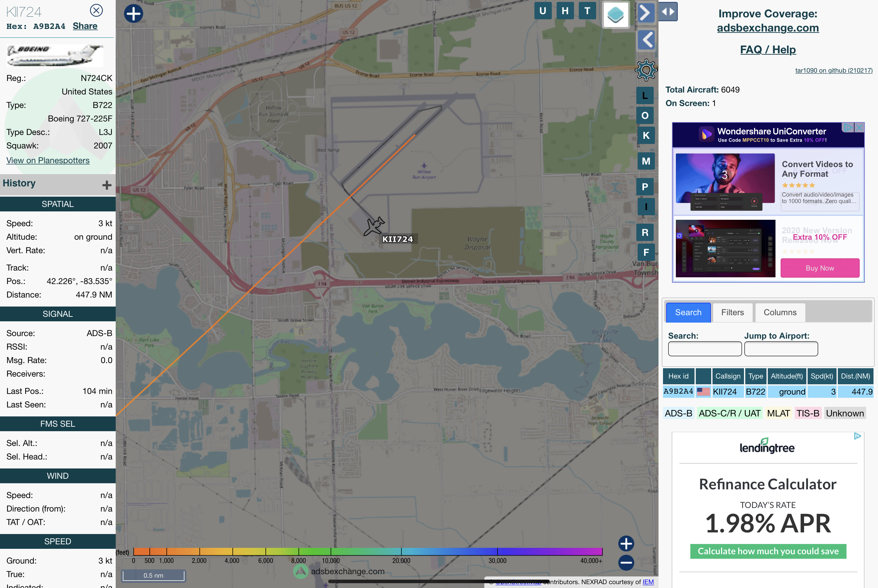Screen dimensions: 878x588
Task: Sort table by Dist.(NM) column
Action: pyautogui.click(x=855, y=376)
